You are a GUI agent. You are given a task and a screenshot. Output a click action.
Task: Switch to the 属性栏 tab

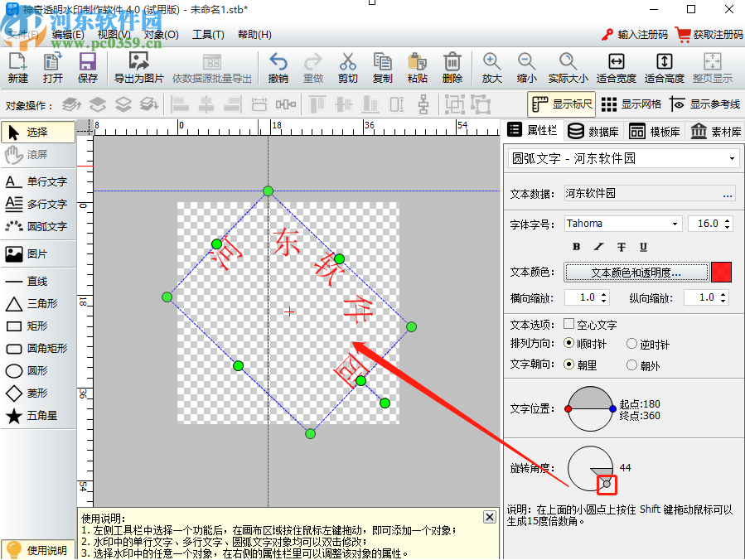click(x=533, y=130)
